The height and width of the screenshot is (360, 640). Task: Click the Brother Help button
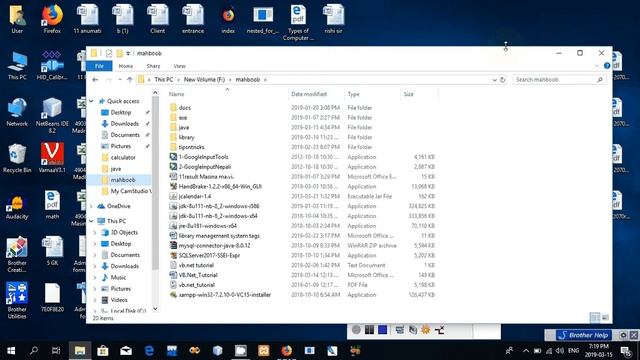click(x=584, y=335)
